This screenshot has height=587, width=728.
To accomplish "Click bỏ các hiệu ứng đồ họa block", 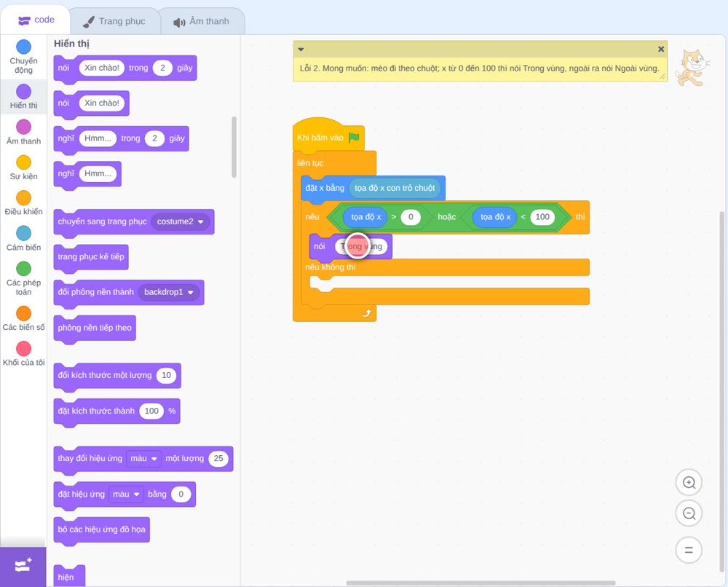I will click(x=102, y=529).
